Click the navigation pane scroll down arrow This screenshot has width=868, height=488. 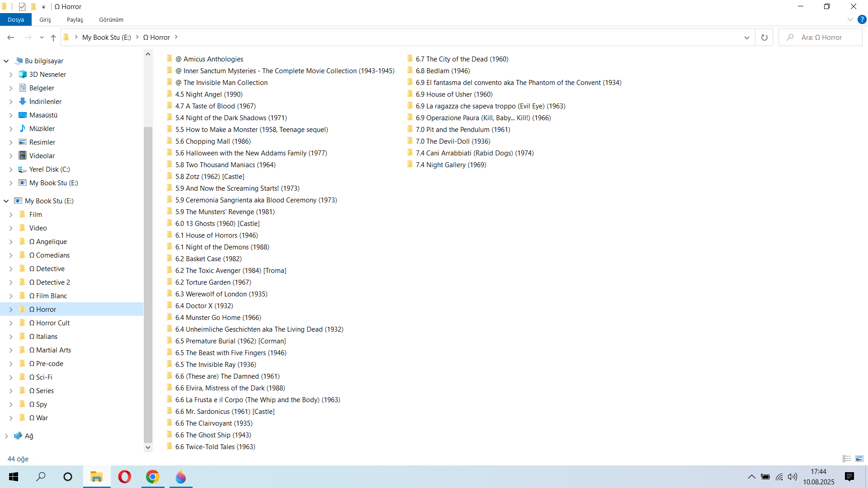tap(148, 447)
